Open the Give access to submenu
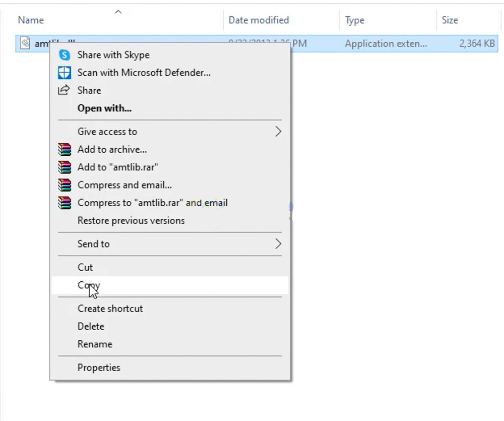The image size is (504, 421). (170, 132)
